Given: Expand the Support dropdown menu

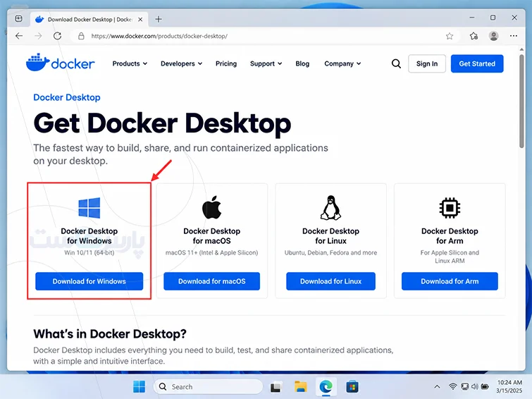Looking at the screenshot, I should point(266,63).
